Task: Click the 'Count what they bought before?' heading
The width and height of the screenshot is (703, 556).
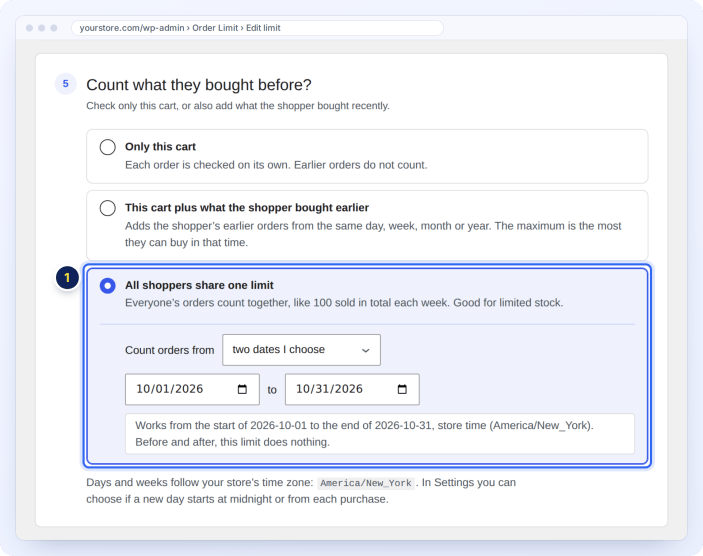Action: (x=199, y=85)
